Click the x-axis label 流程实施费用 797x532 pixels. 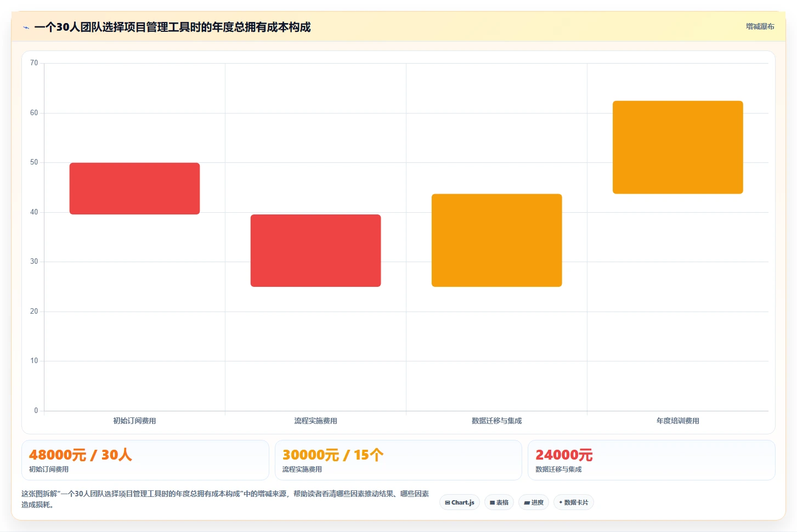(315, 421)
